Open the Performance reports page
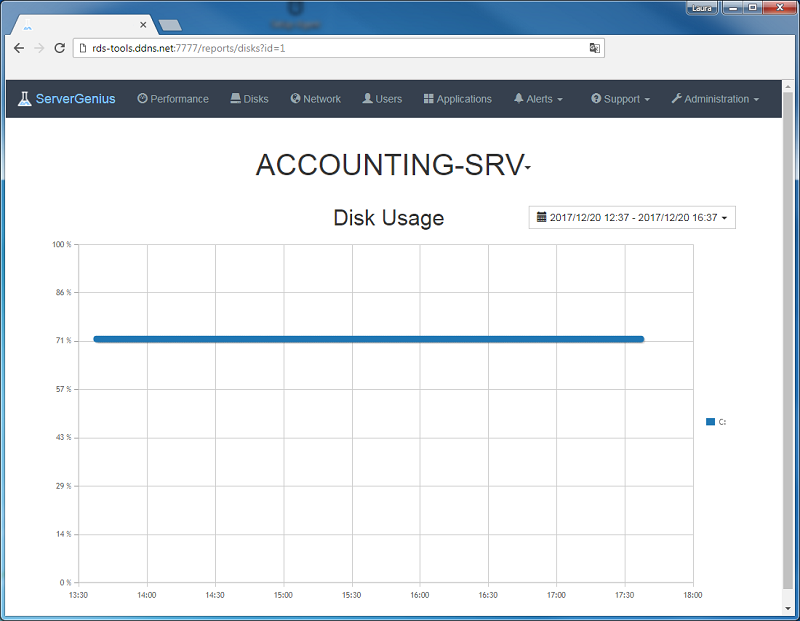 (173, 99)
